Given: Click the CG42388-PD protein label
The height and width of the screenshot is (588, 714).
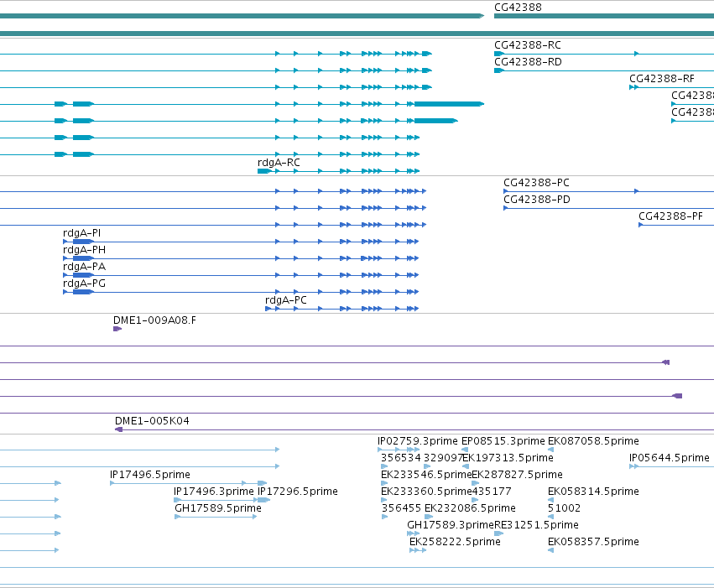Looking at the screenshot, I should (x=536, y=200).
